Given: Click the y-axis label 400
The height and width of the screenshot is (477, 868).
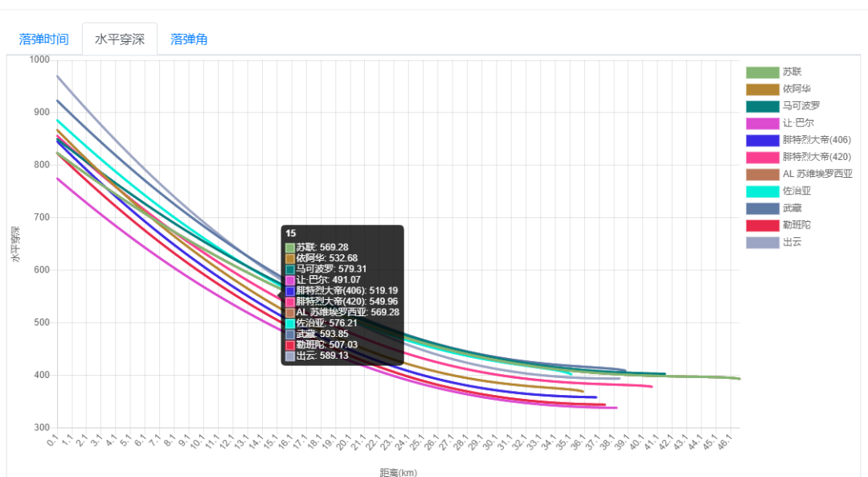Looking at the screenshot, I should click(x=42, y=376).
